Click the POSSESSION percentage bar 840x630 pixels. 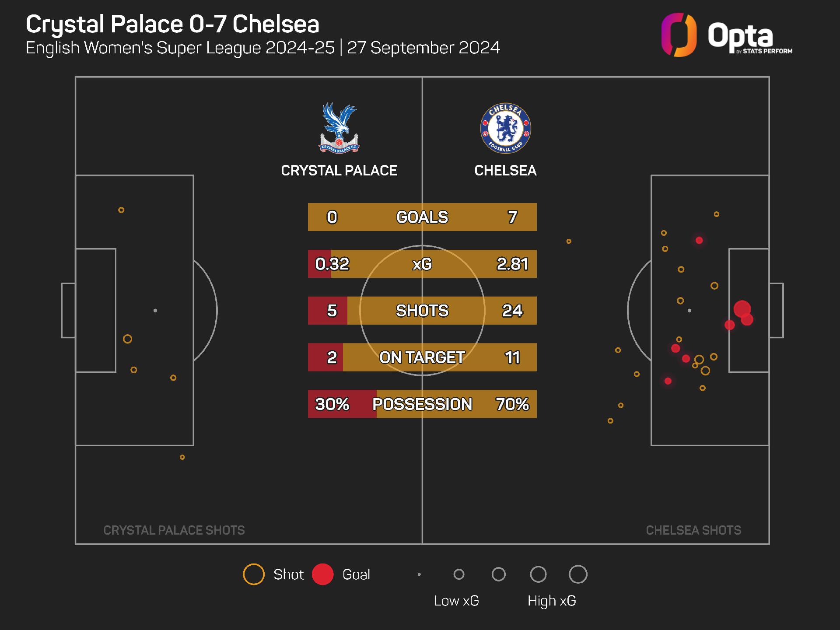click(x=422, y=404)
